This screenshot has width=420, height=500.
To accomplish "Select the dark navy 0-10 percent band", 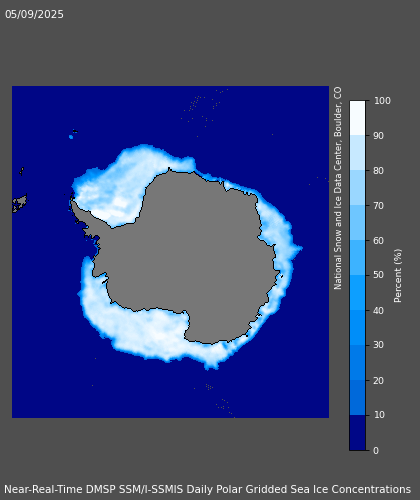I will tap(357, 433).
